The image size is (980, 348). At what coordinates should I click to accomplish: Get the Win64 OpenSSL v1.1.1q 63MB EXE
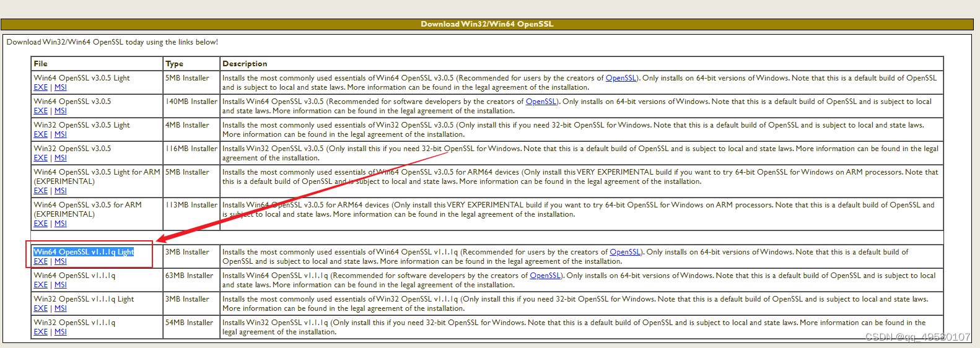(40, 285)
